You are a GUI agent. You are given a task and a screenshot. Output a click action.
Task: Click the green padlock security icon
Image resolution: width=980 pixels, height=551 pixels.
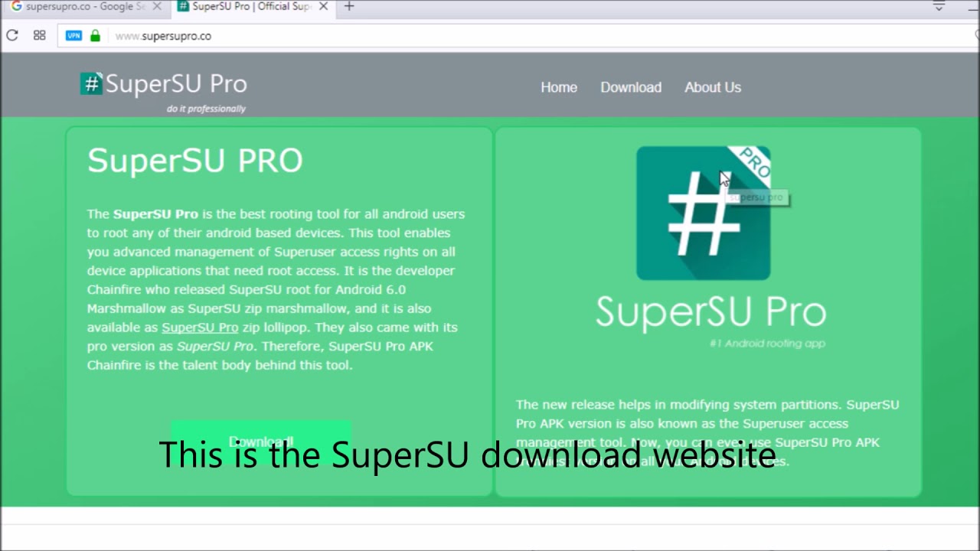[x=95, y=35]
